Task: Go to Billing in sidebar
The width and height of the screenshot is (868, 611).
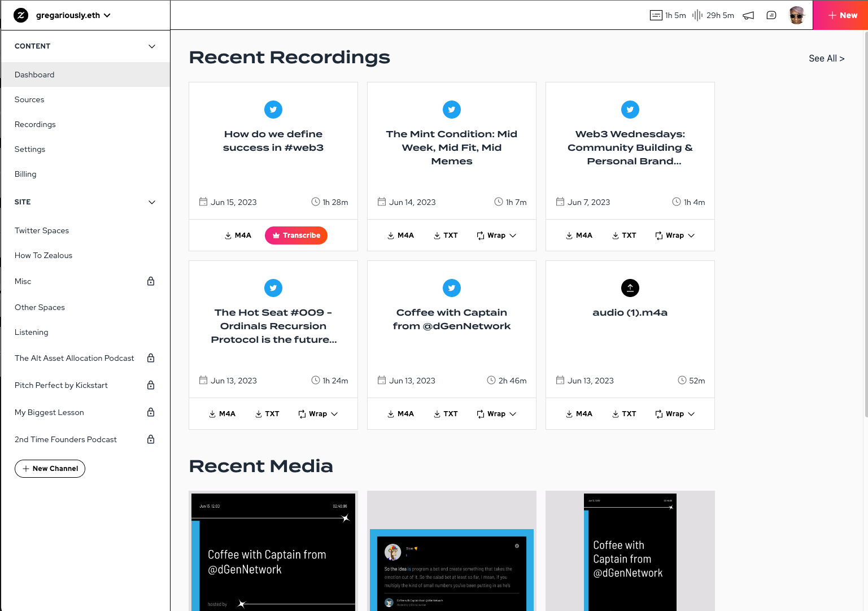Action: 25,174
